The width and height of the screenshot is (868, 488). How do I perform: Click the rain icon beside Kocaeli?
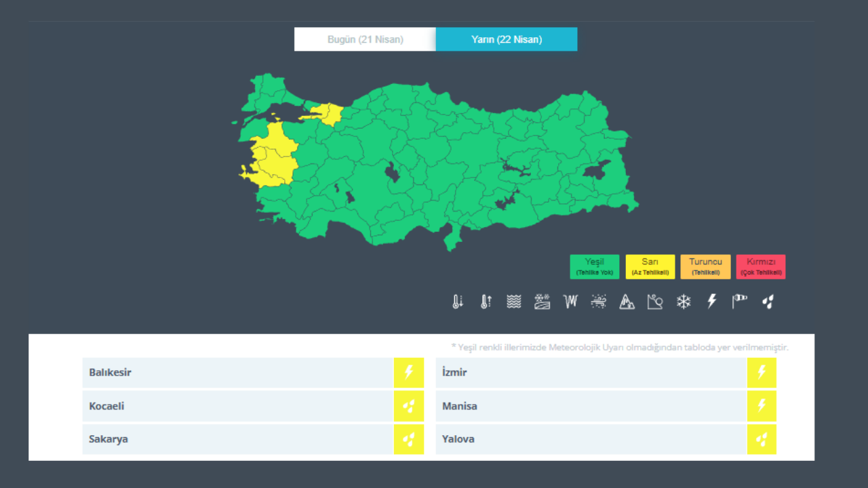click(x=408, y=406)
